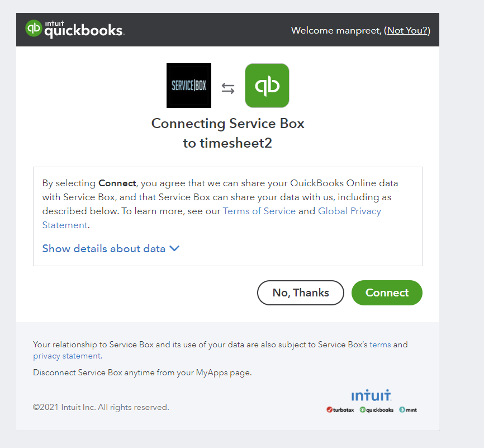Open the Terms of Service link

click(x=259, y=211)
